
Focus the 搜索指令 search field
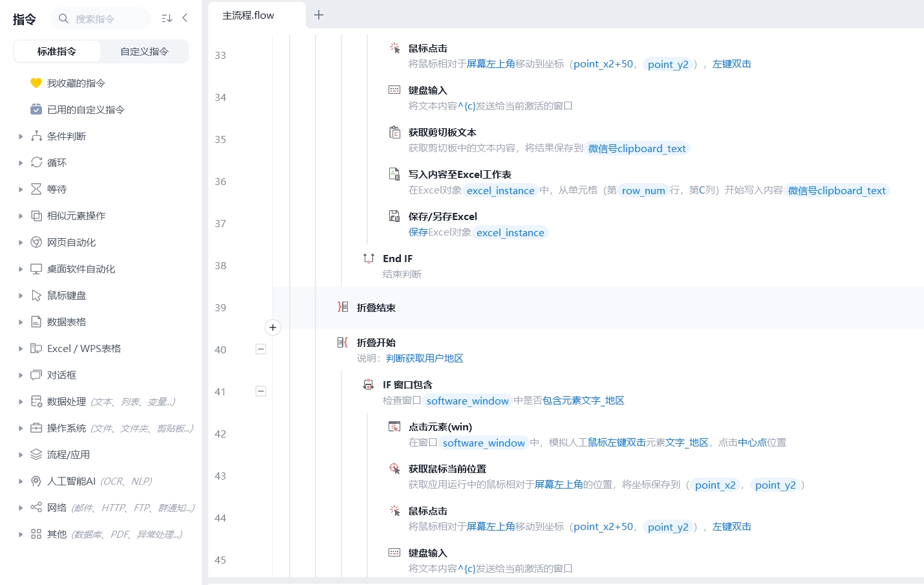[x=100, y=19]
